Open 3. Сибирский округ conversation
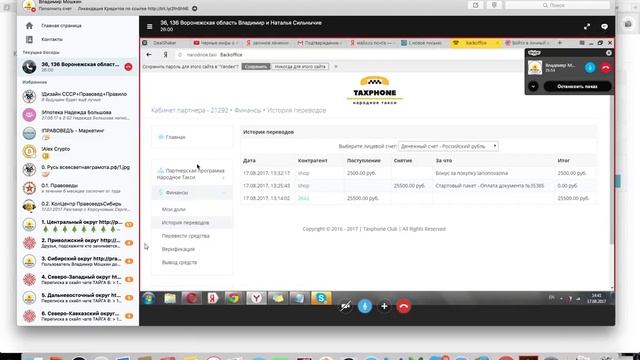Image resolution: width=640 pixels, height=360 pixels. 78,261
